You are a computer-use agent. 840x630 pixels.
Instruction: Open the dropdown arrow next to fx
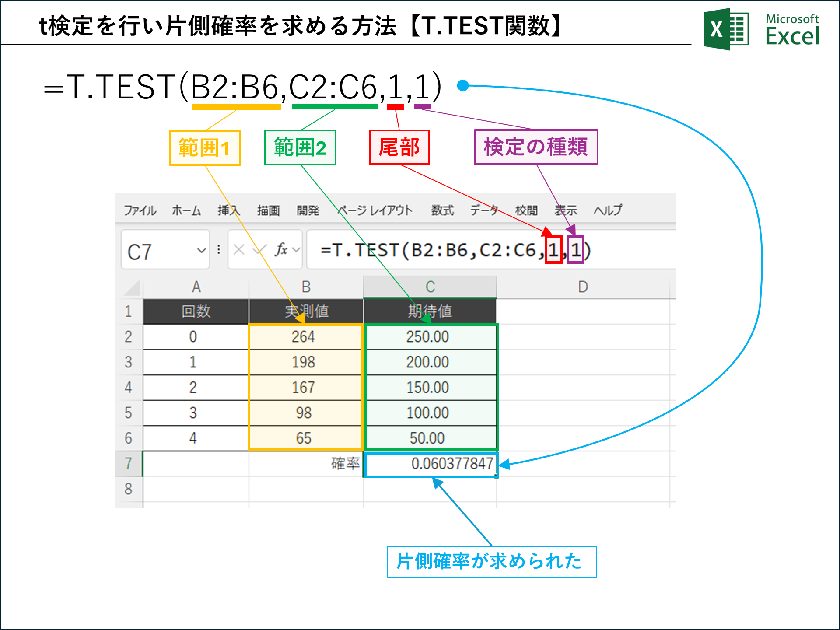tap(296, 250)
